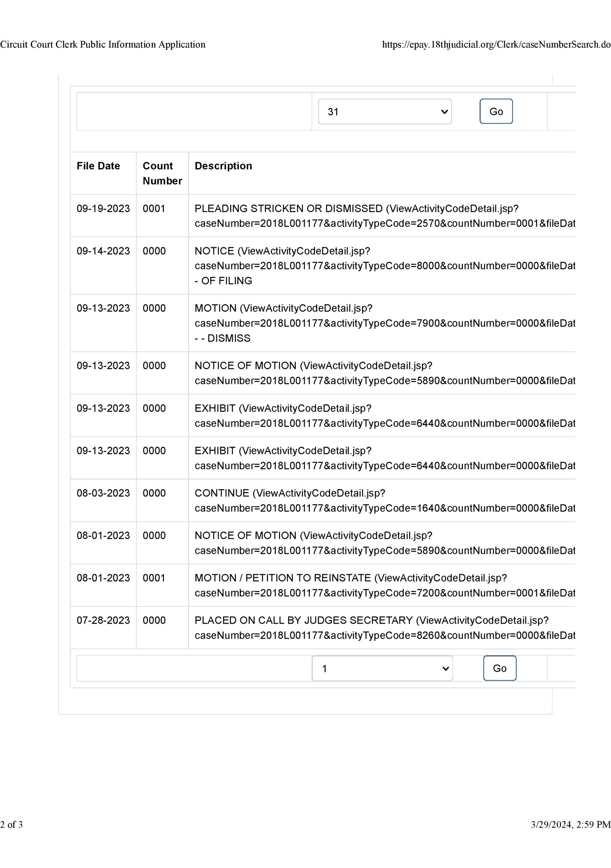Open MOTION / PETITION TO REINSTATE link
The height and width of the screenshot is (868, 611).
point(385,585)
